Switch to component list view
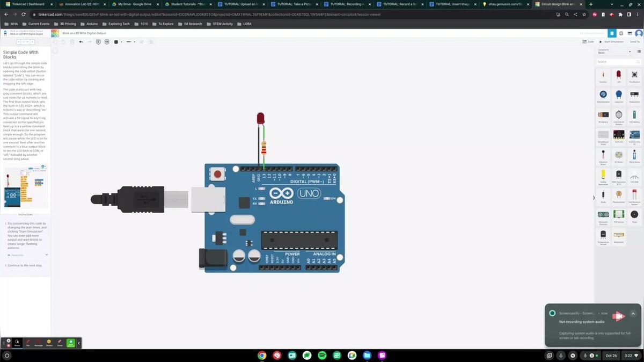 [631, 33]
